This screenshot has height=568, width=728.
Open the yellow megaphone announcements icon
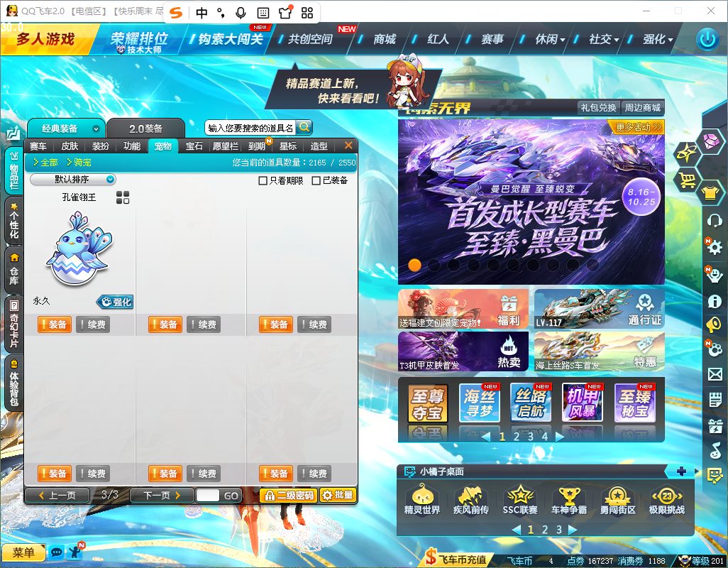(x=714, y=324)
